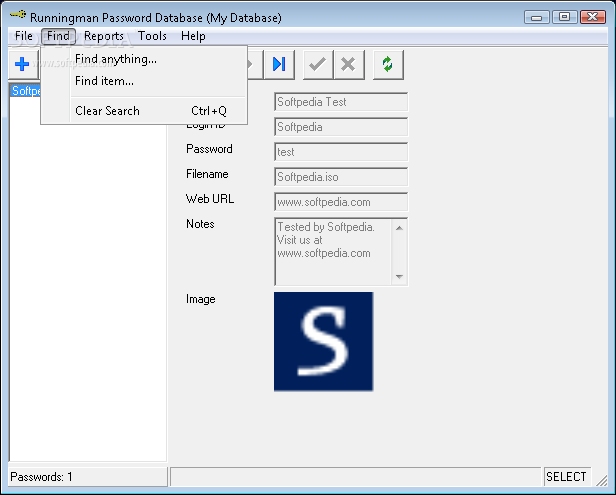This screenshot has height=495, width=616.
Task: Click the blue plus add-record icon
Action: 22,64
